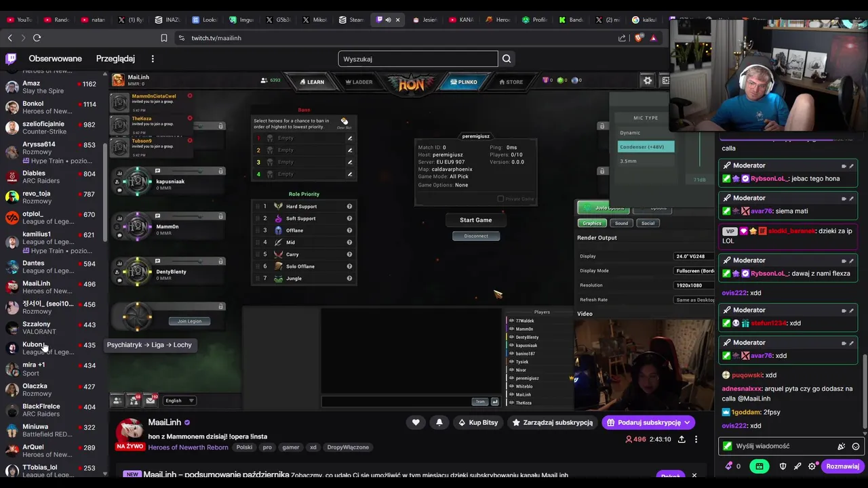Click the Twitch search magnifier button

[507, 59]
